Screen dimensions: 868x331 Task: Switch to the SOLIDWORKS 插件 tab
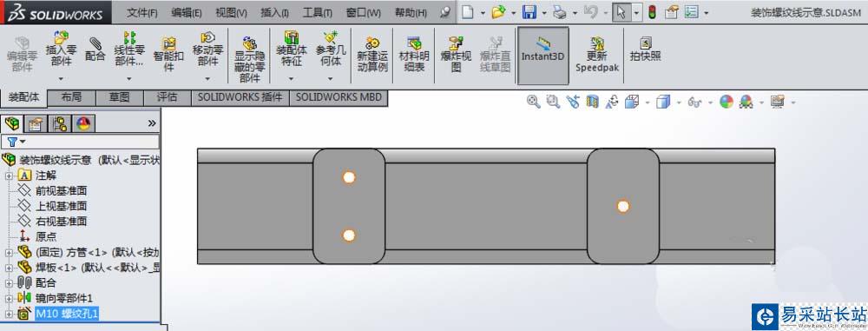point(240,97)
